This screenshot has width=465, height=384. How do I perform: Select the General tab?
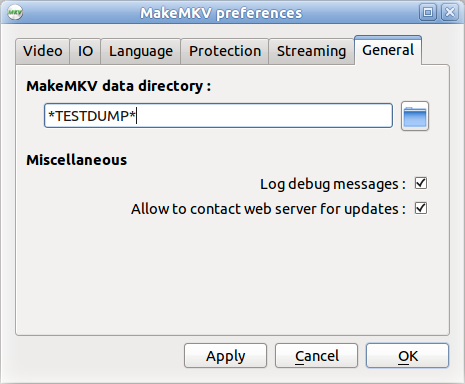pos(388,50)
